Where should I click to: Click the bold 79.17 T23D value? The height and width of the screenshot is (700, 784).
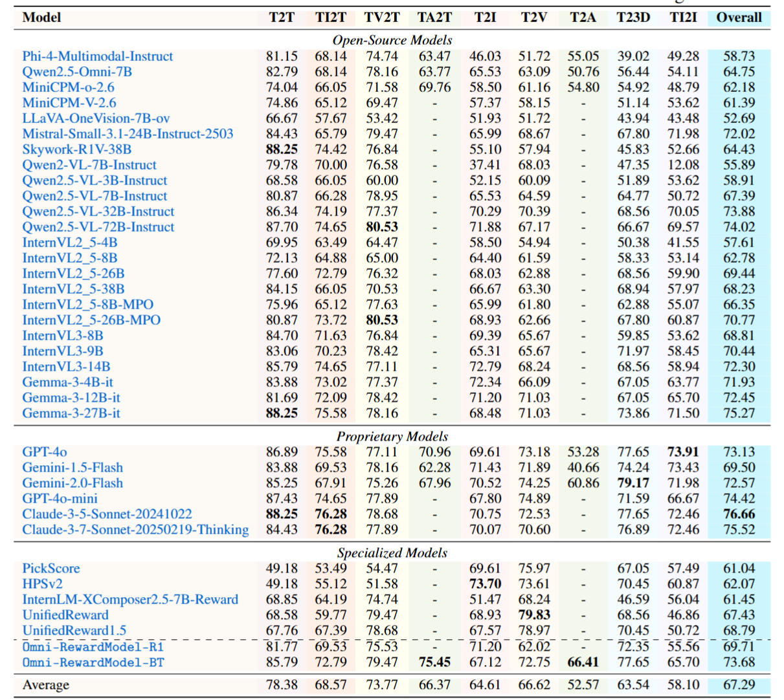[633, 483]
